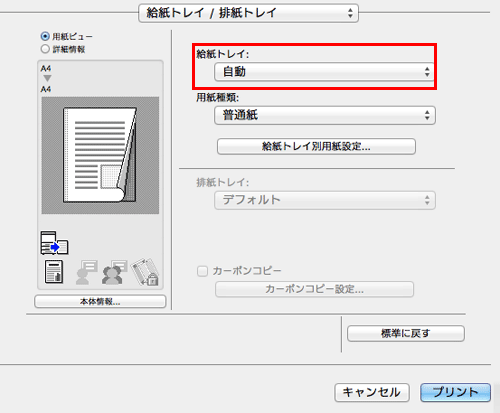Select the 詳細情報 radio button
Screen dimensions: 500x413
tap(45, 49)
